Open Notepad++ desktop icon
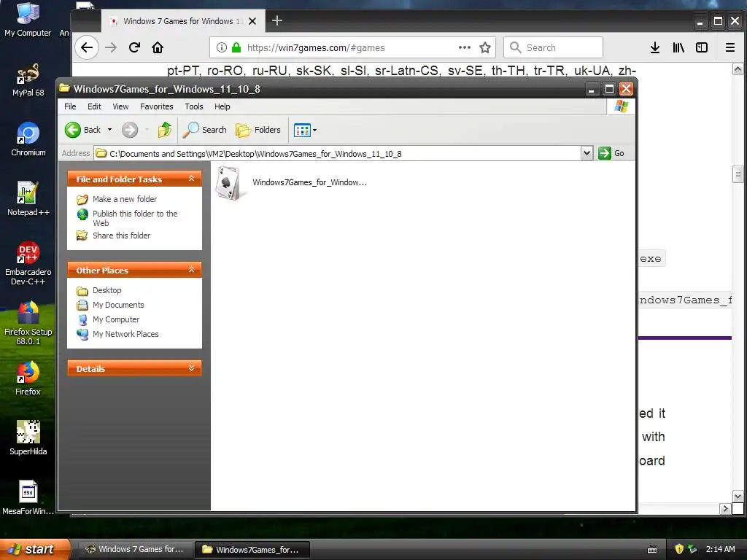The width and height of the screenshot is (747, 560). (x=28, y=199)
